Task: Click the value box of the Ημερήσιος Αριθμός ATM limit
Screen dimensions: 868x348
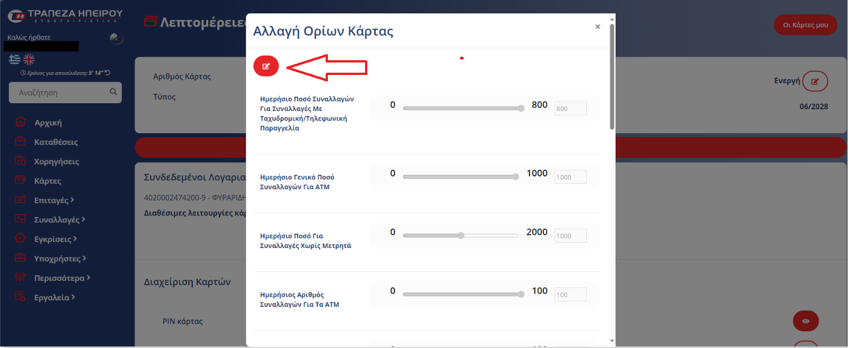Action: coord(571,295)
